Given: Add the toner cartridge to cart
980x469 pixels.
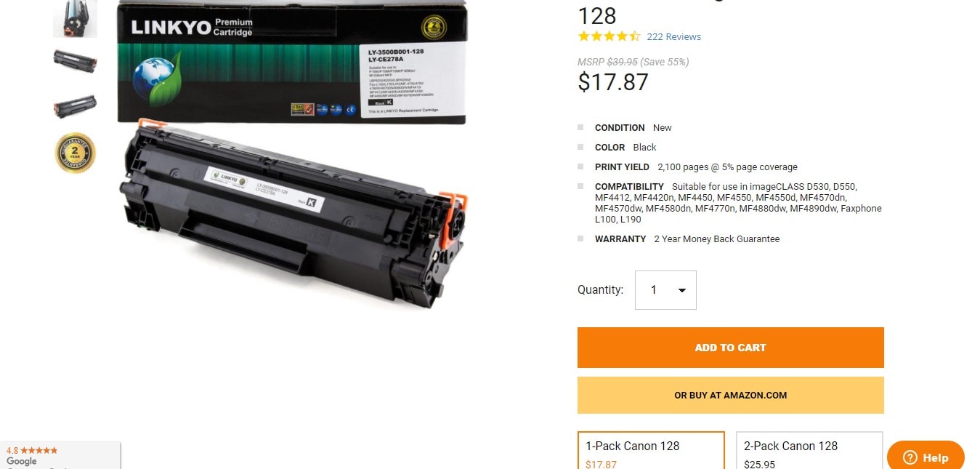Looking at the screenshot, I should [730, 348].
